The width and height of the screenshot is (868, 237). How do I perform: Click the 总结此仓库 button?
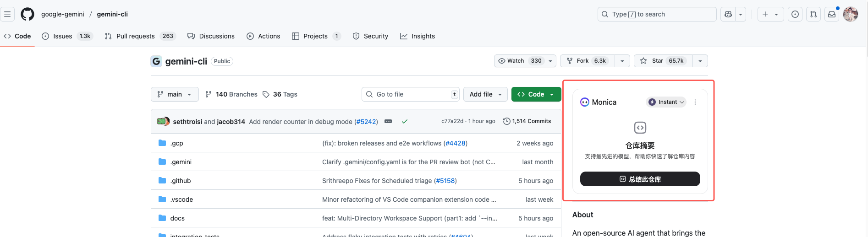(x=640, y=179)
